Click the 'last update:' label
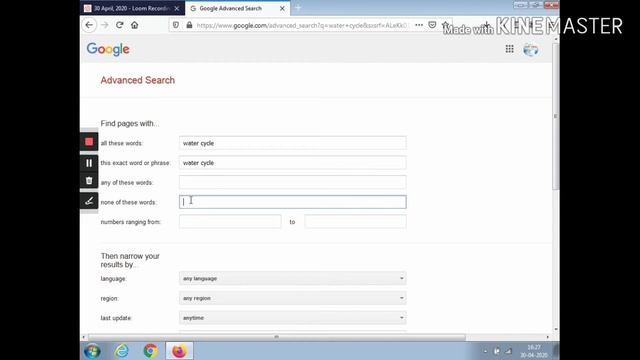The height and width of the screenshot is (360, 640). [x=116, y=318]
